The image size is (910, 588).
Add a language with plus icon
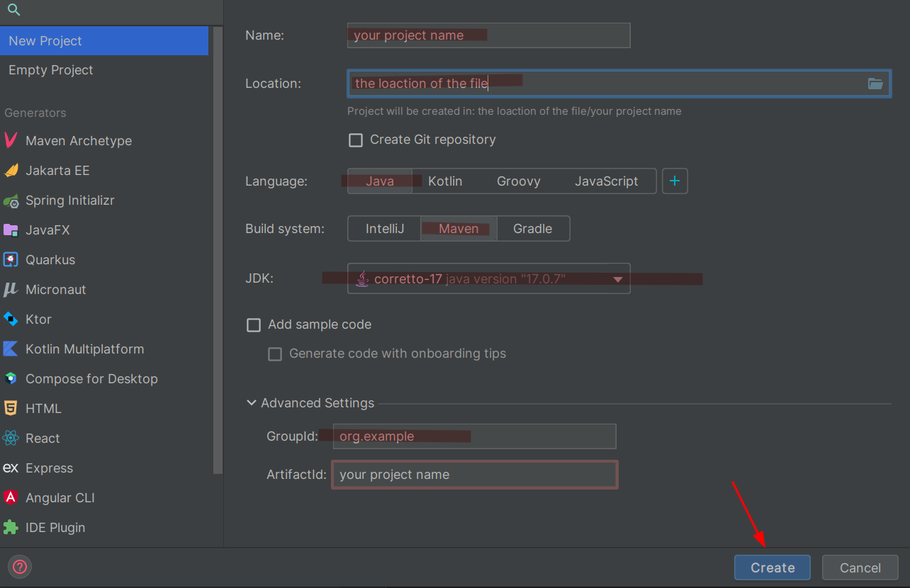pos(675,181)
